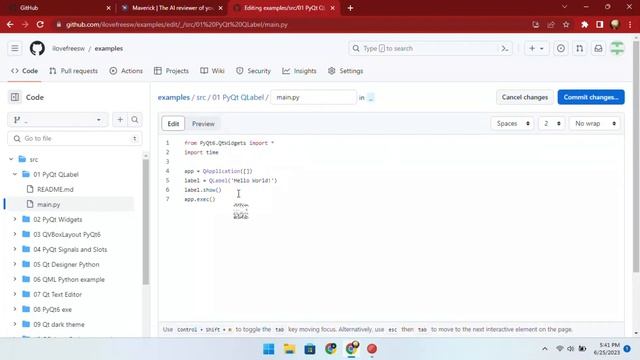
Task: Click the Commit changes button
Action: [591, 97]
